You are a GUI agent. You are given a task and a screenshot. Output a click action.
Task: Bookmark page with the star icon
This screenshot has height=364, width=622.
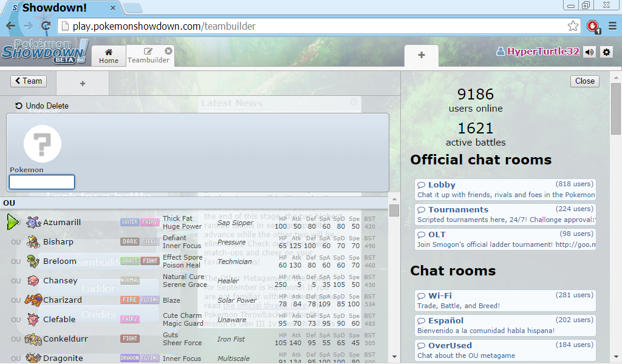point(573,26)
